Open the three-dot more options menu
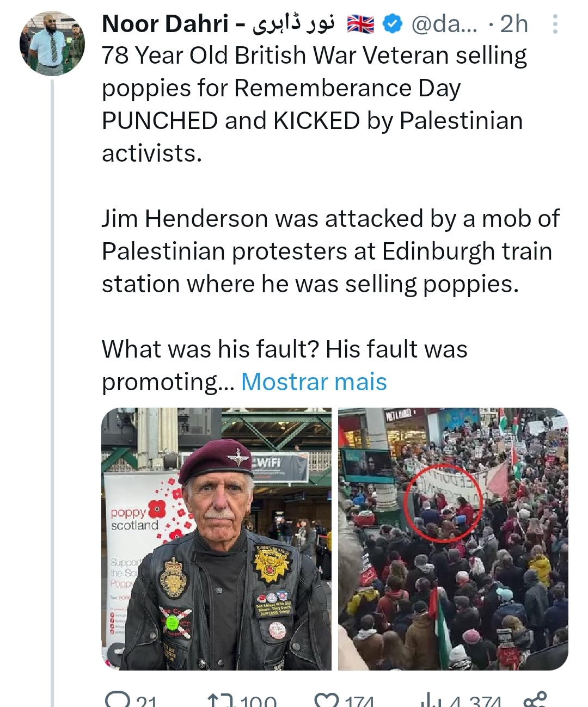588x707 pixels. coord(555,24)
